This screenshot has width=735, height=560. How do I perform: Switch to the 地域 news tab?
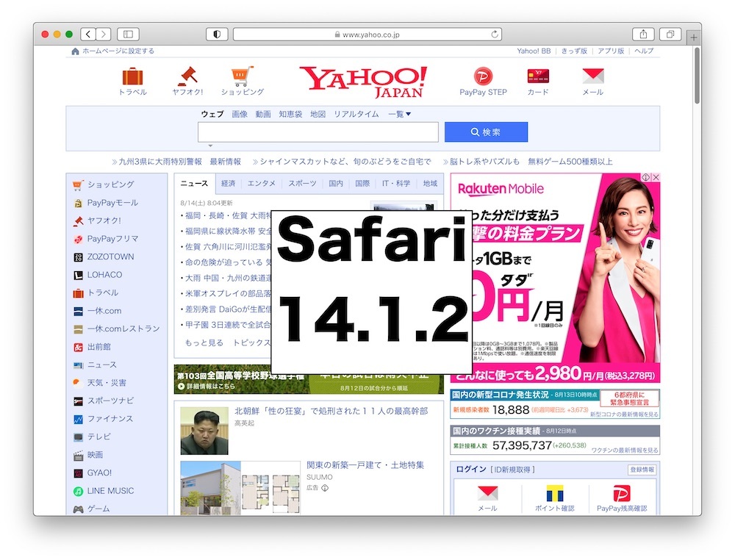click(x=430, y=183)
